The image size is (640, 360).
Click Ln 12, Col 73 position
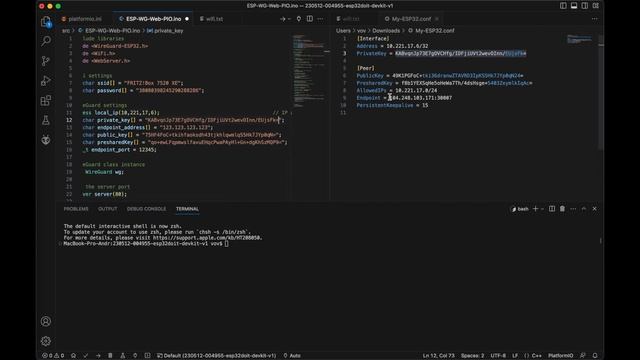click(x=438, y=356)
